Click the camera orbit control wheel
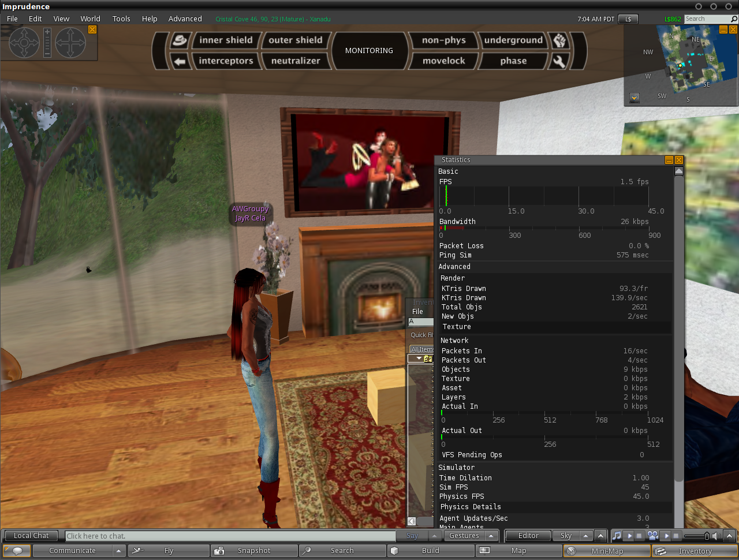The width and height of the screenshot is (739, 560). point(24,43)
